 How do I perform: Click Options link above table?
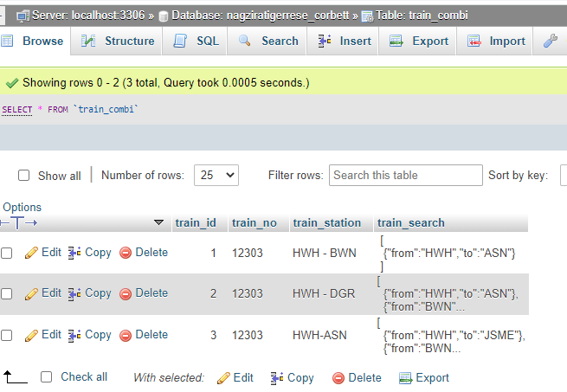point(22,208)
